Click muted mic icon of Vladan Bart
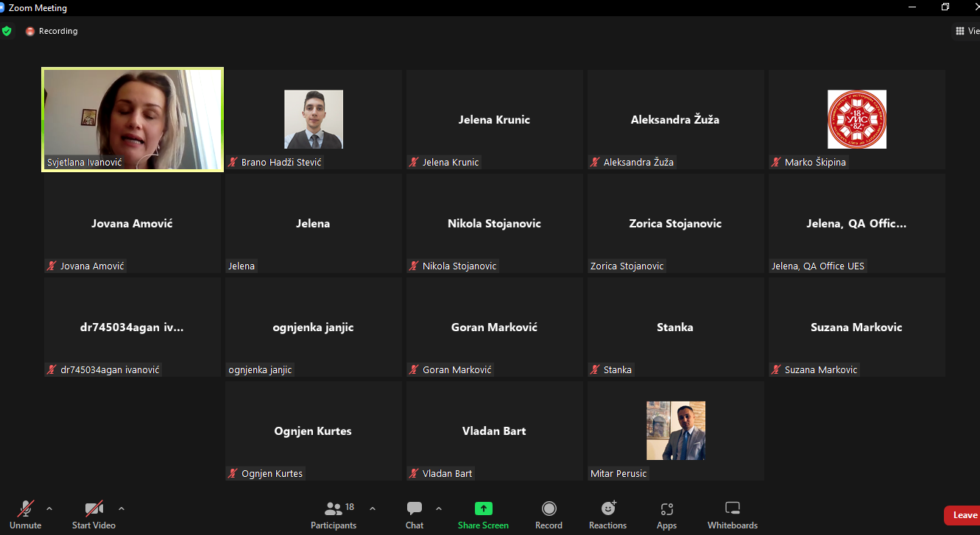 414,473
